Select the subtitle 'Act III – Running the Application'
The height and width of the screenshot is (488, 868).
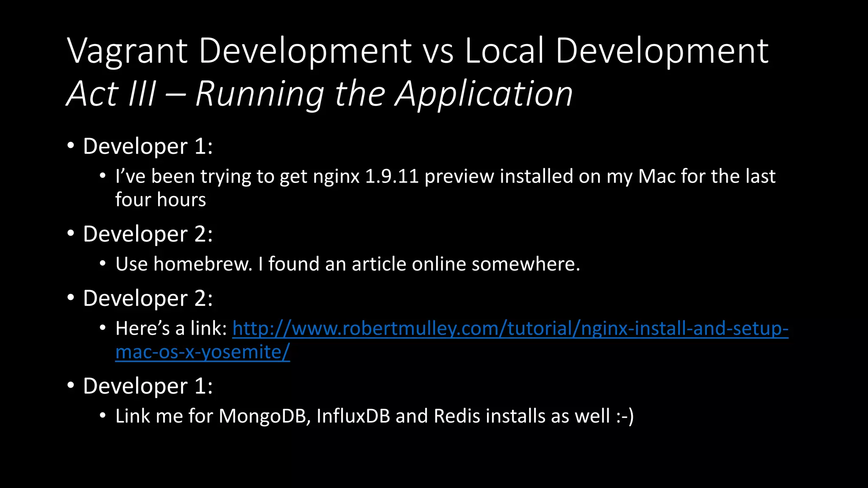[x=320, y=94]
